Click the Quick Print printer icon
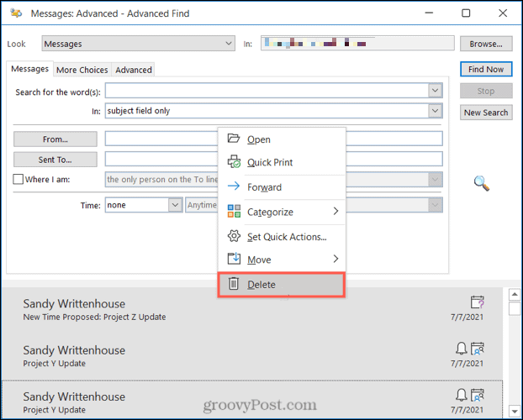 [x=234, y=162]
